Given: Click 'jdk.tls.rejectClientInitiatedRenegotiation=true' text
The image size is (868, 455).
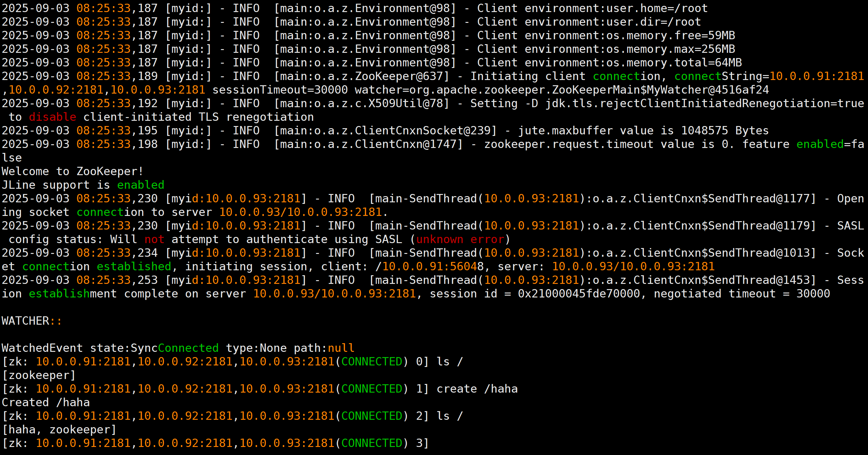Looking at the screenshot, I should click(x=705, y=103).
